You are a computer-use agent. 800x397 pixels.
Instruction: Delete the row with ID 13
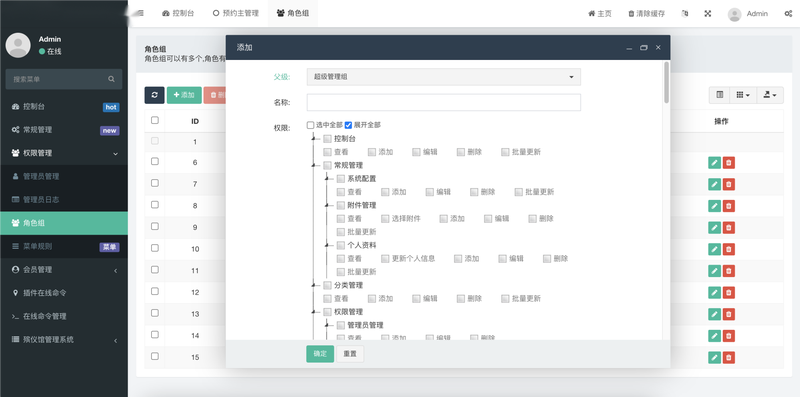point(729,314)
